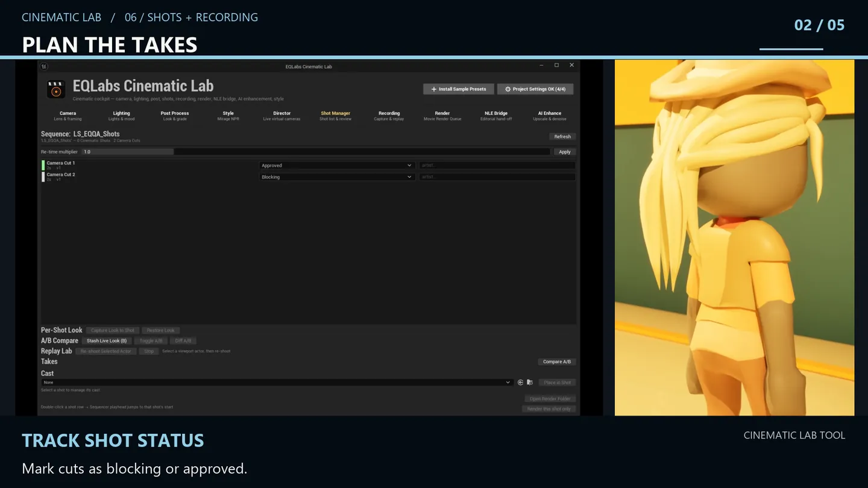Select the Camera Cut 1 shot row
This screenshot has width=868, height=488.
[x=308, y=166]
